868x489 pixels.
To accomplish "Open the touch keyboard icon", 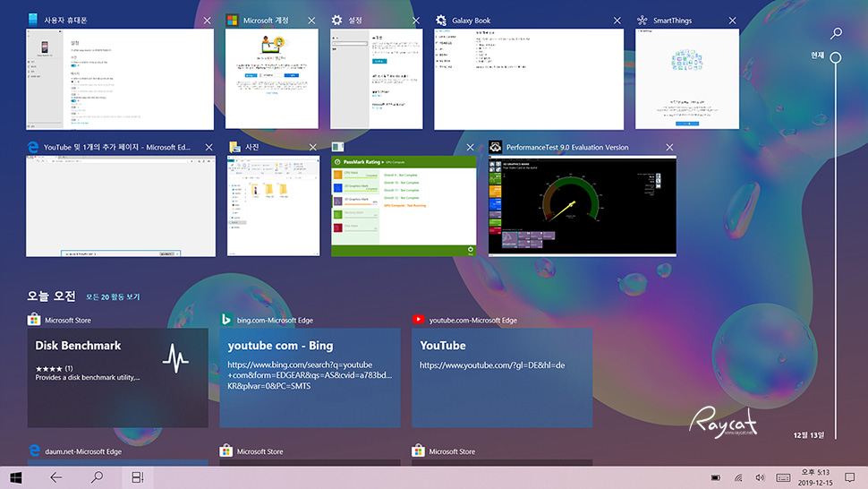I will [x=783, y=478].
